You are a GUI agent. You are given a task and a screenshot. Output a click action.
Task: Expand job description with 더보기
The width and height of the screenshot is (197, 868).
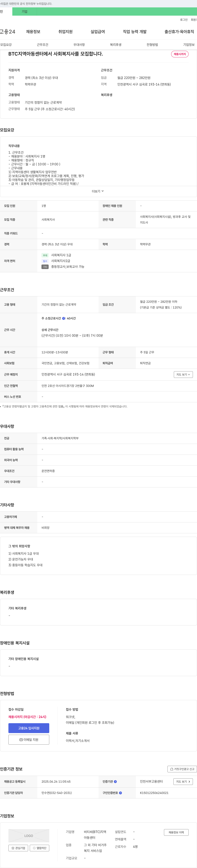[98, 191]
